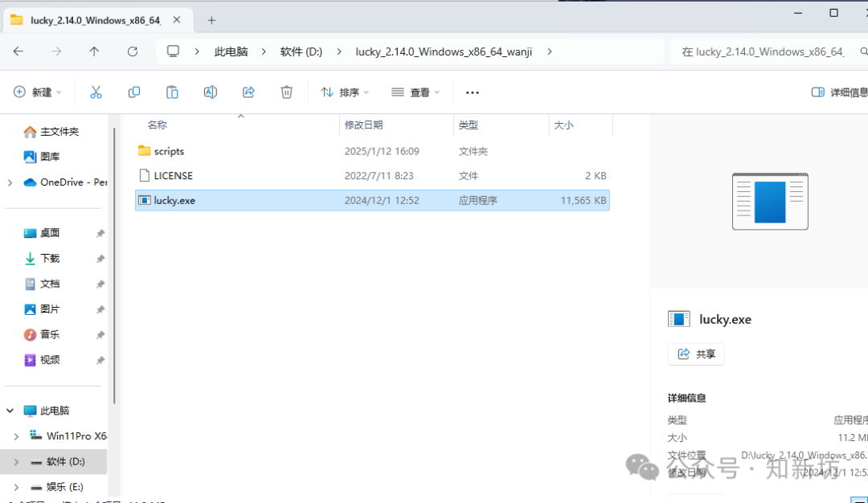
Task: Click the computer icon in address bar
Action: (174, 51)
